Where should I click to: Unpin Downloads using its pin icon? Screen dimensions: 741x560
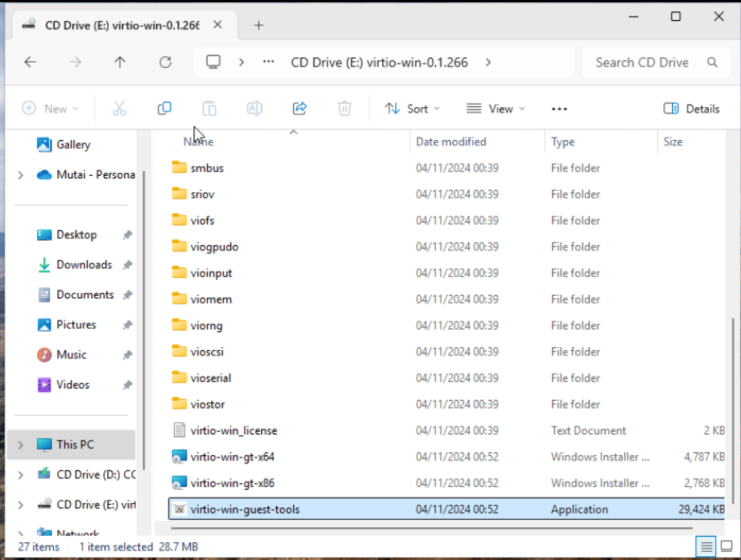pos(127,265)
